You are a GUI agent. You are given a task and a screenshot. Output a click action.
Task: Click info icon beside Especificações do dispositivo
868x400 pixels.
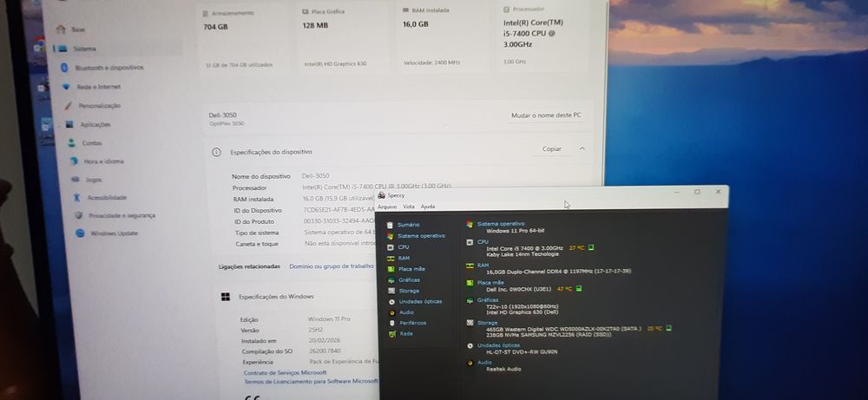[x=216, y=152]
